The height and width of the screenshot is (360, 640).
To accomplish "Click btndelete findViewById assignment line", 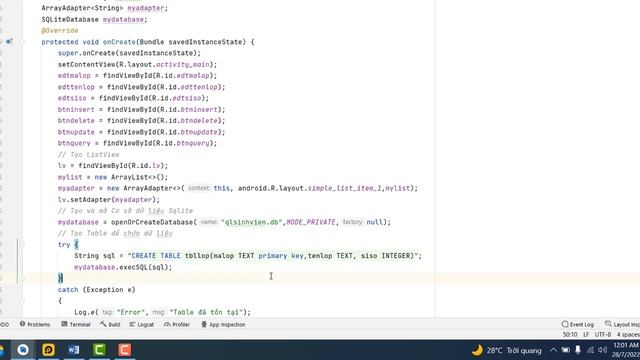I will [141, 121].
